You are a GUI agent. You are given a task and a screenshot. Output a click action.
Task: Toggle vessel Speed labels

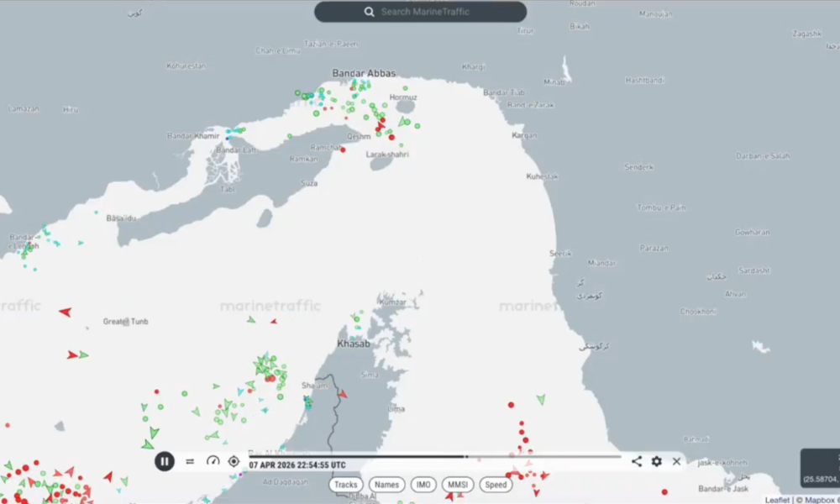[x=496, y=485]
